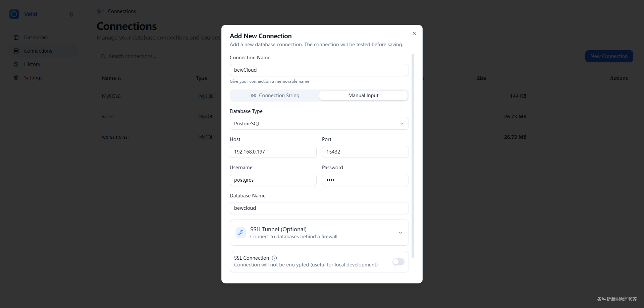Image resolution: width=644 pixels, height=308 pixels.
Task: Click the History sidebar icon
Action: (x=16, y=64)
